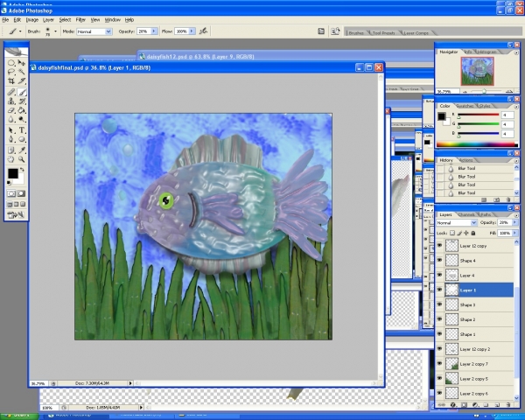Open the Flow slider in options bar
Screen dimensions: 525x420
(192, 31)
